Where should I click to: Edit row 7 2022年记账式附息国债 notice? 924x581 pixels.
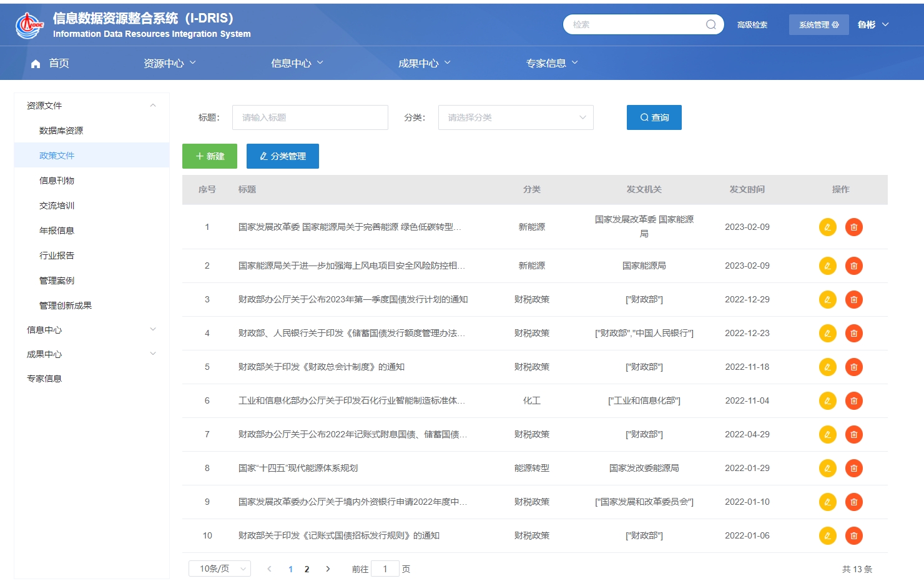pyautogui.click(x=827, y=434)
